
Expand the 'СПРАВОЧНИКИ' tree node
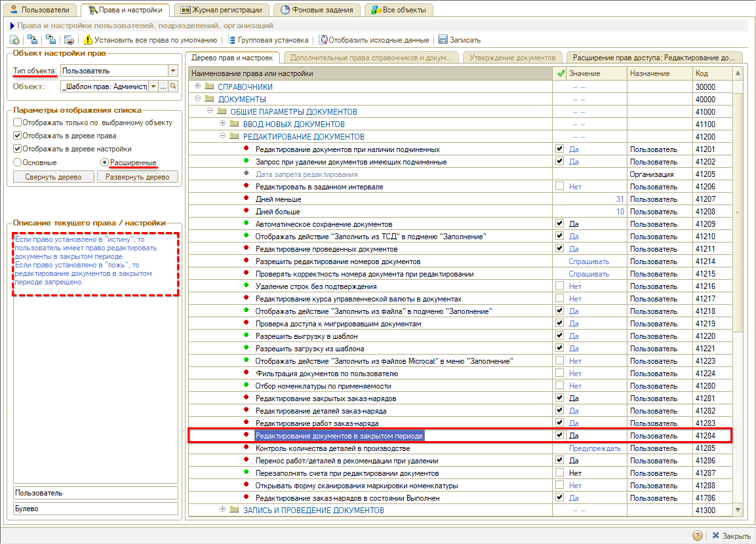[198, 87]
